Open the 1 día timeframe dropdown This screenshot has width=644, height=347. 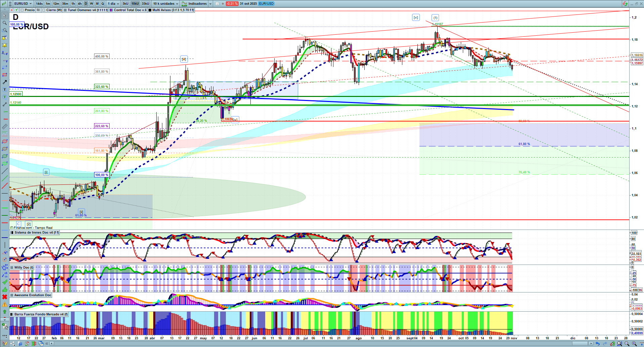click(113, 3)
